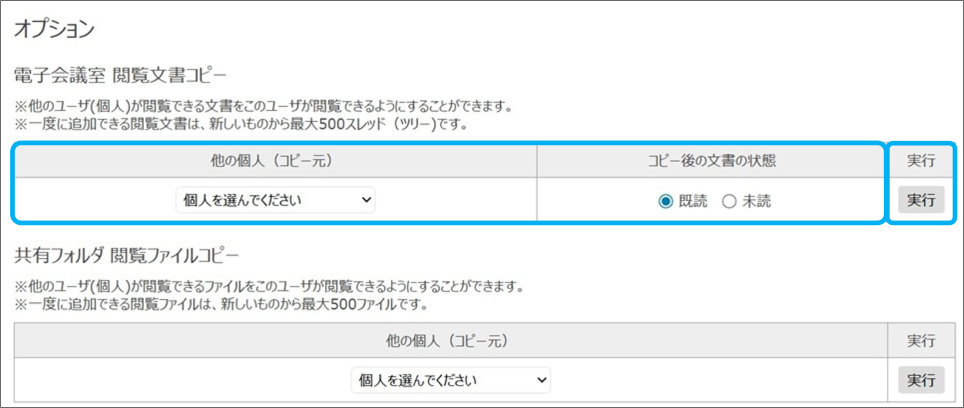This screenshot has width=964, height=408.
Task: Click the chevron arrow of 共有フォルダ dropdown
Action: tap(542, 380)
